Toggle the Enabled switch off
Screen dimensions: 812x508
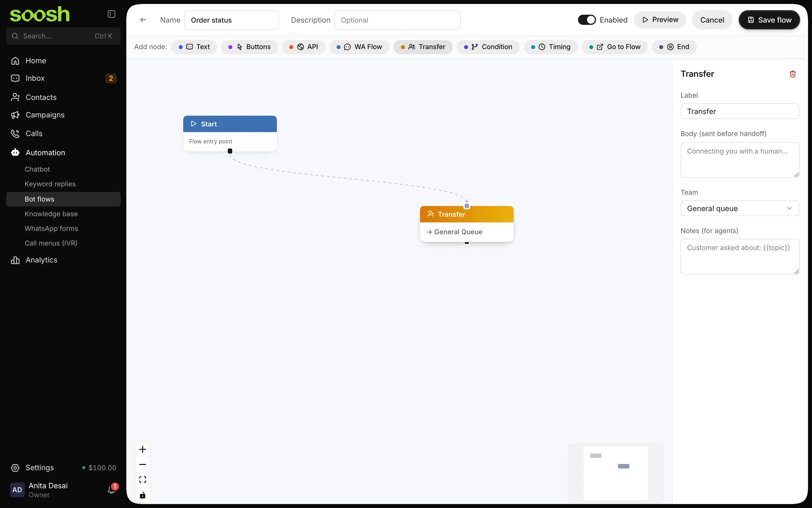(x=586, y=20)
